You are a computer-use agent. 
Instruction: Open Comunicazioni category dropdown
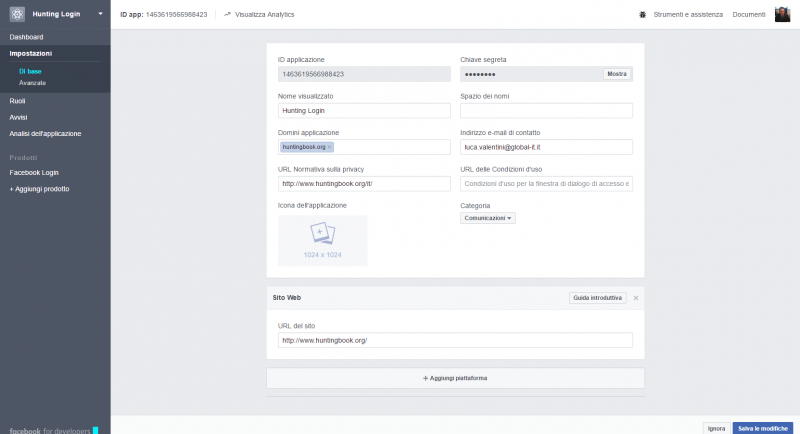coord(487,218)
